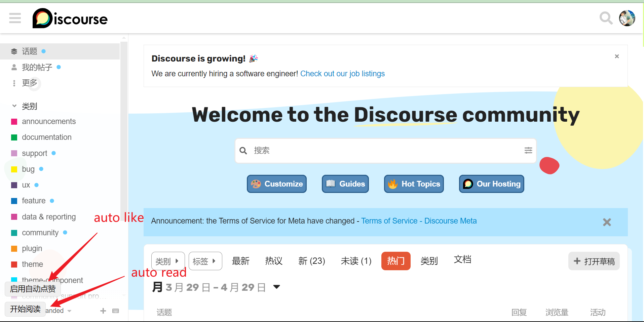Select the 热门 tab
The image size is (644, 322).
click(396, 261)
